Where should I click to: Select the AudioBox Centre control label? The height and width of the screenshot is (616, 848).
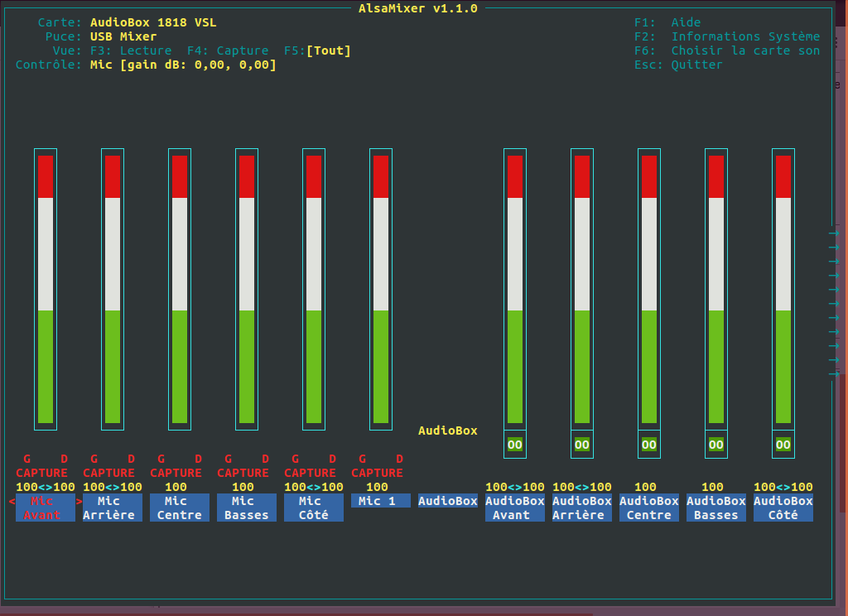(x=649, y=508)
